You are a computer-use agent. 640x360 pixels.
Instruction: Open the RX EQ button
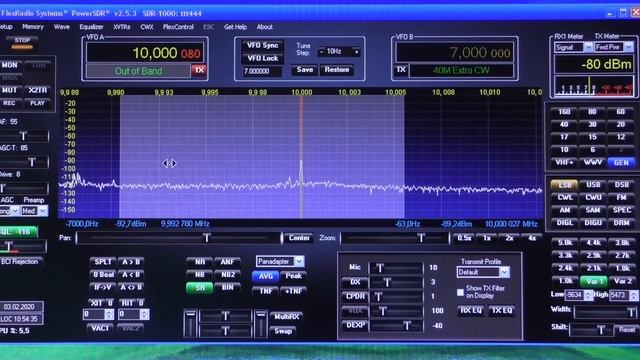[471, 311]
